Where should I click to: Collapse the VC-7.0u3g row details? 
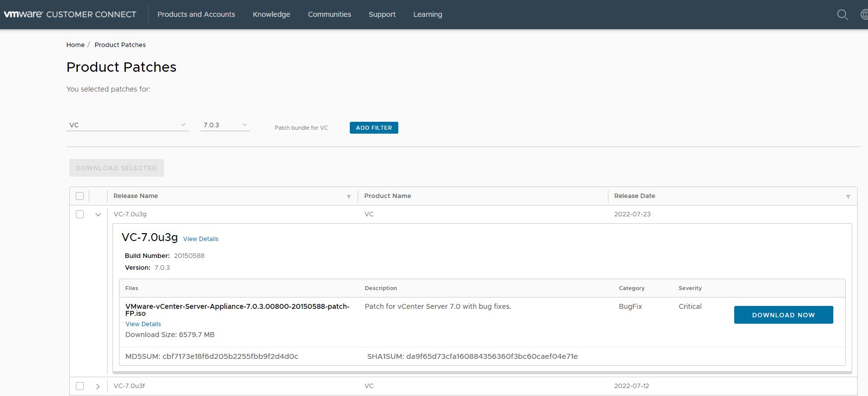(x=98, y=214)
